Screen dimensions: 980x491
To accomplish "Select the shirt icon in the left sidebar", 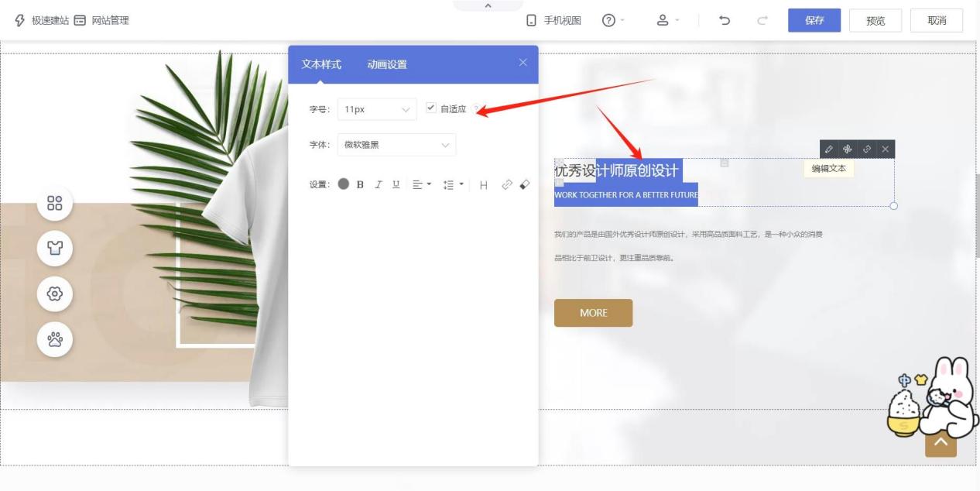I will [x=54, y=249].
